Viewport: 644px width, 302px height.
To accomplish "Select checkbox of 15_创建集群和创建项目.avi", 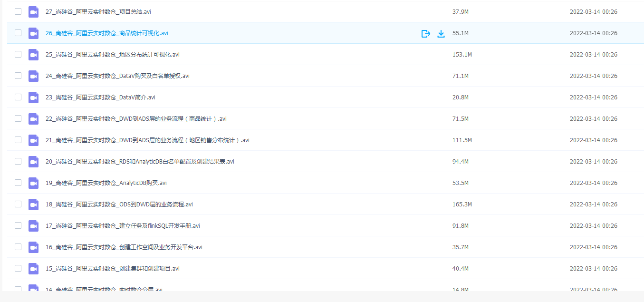I will [x=18, y=268].
